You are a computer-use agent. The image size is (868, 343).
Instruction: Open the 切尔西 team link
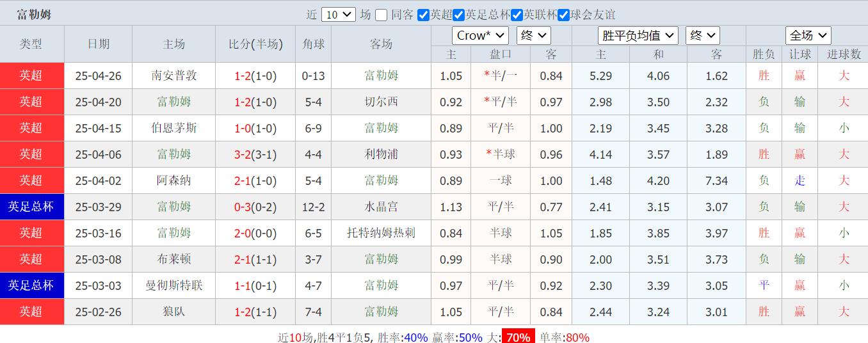(381, 102)
